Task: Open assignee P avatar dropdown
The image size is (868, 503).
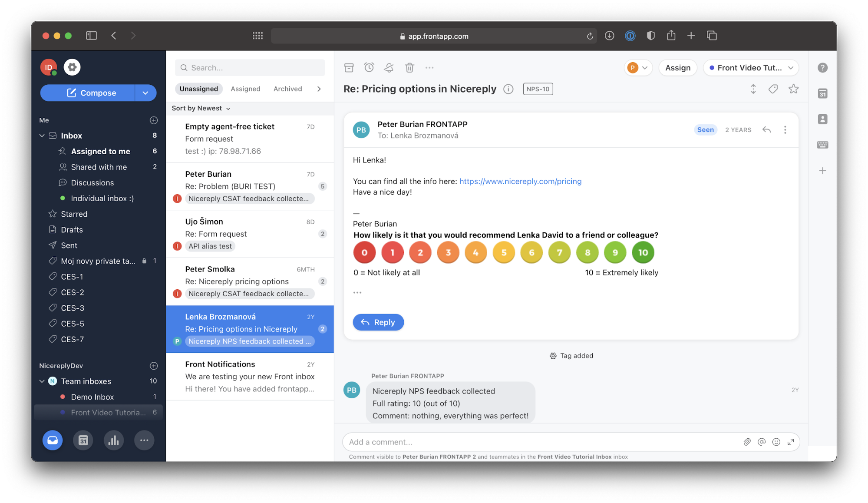Action: point(638,68)
